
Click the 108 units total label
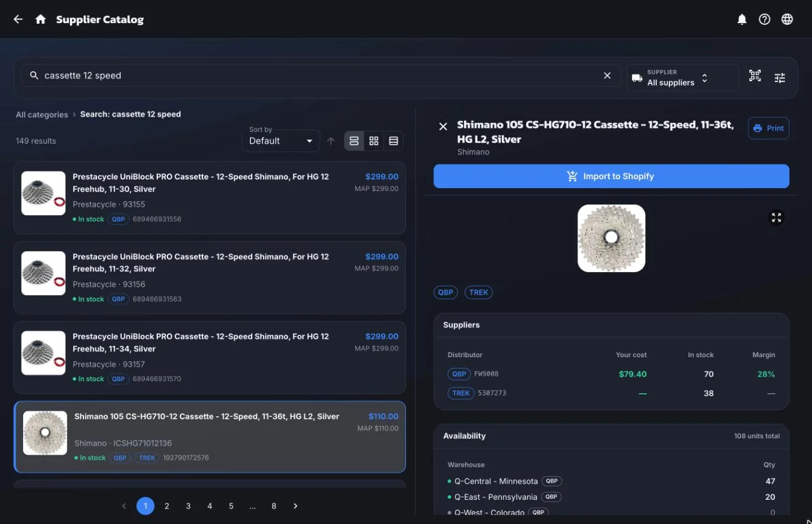757,436
